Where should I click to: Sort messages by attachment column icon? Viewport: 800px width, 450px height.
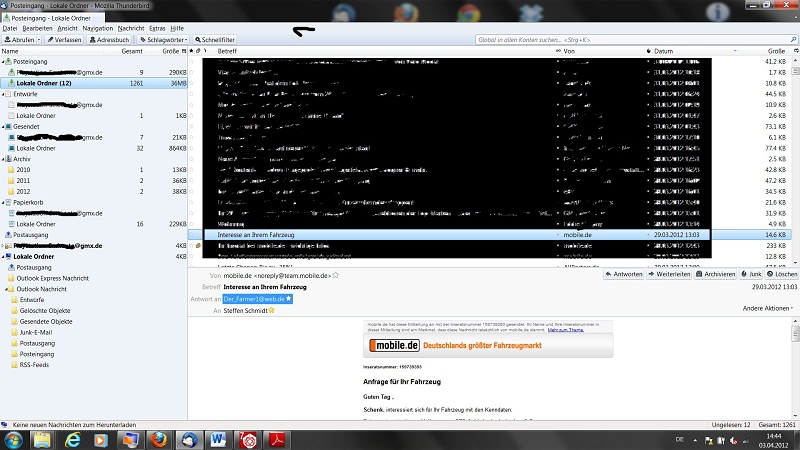pos(198,51)
